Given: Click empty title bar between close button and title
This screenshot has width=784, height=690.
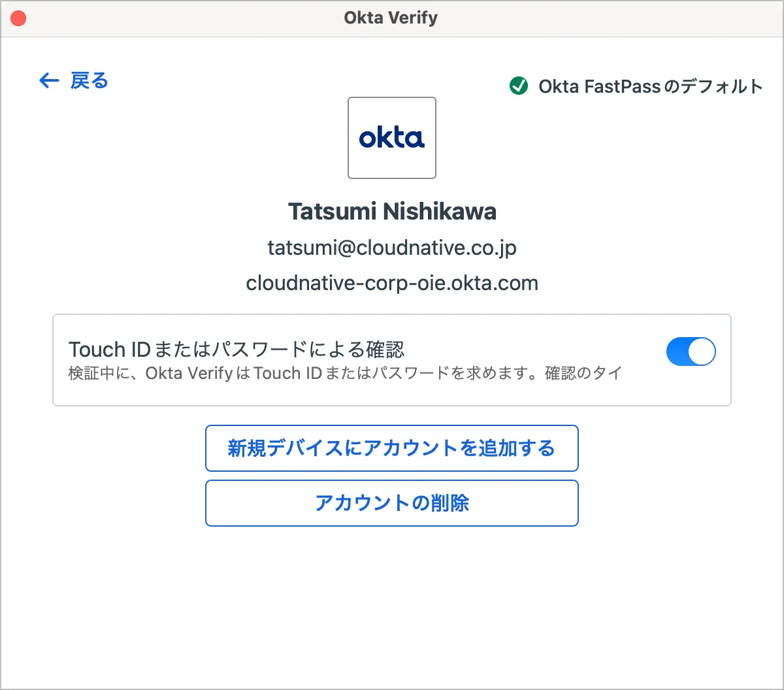Looking at the screenshot, I should pos(183,18).
